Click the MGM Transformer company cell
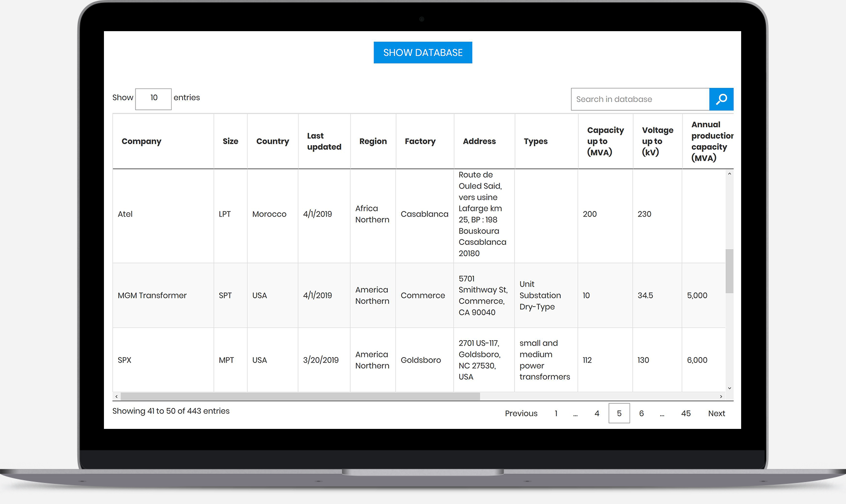Screen dimensions: 846x504 pyautogui.click(x=163, y=295)
